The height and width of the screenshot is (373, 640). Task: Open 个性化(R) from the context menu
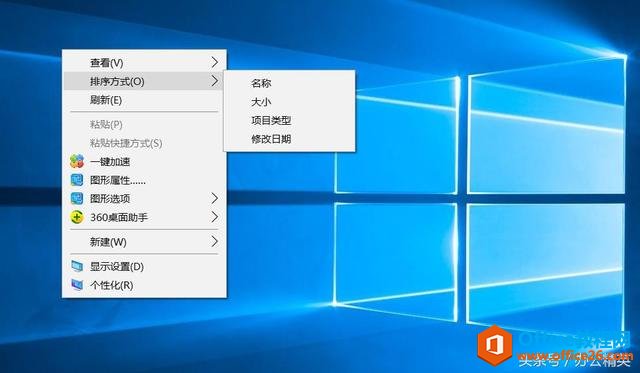[144, 285]
